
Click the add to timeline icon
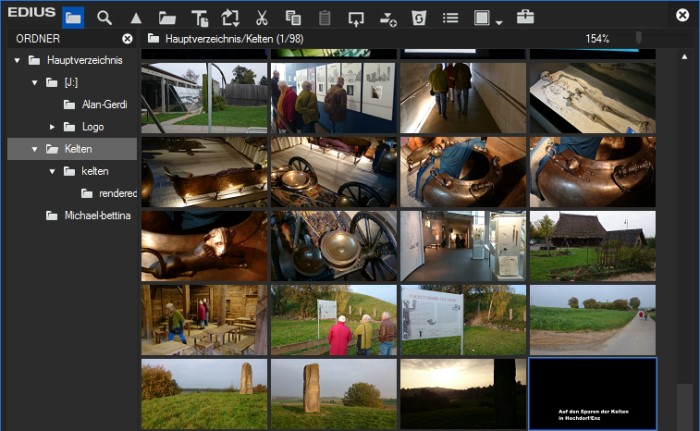388,19
